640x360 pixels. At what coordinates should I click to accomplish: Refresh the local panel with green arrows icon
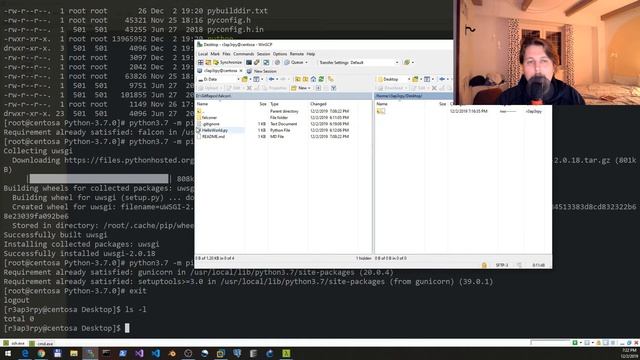coord(321,79)
